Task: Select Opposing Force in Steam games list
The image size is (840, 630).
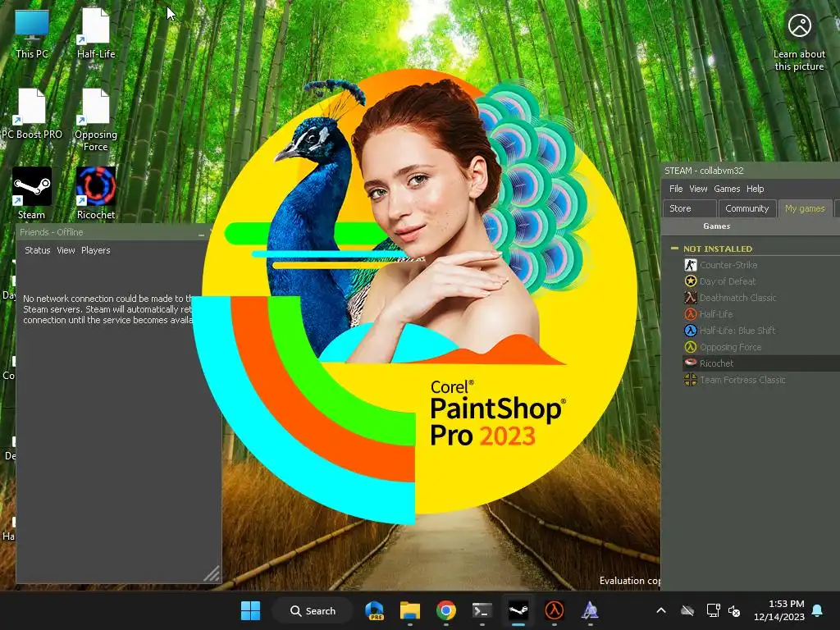Action: pos(730,347)
